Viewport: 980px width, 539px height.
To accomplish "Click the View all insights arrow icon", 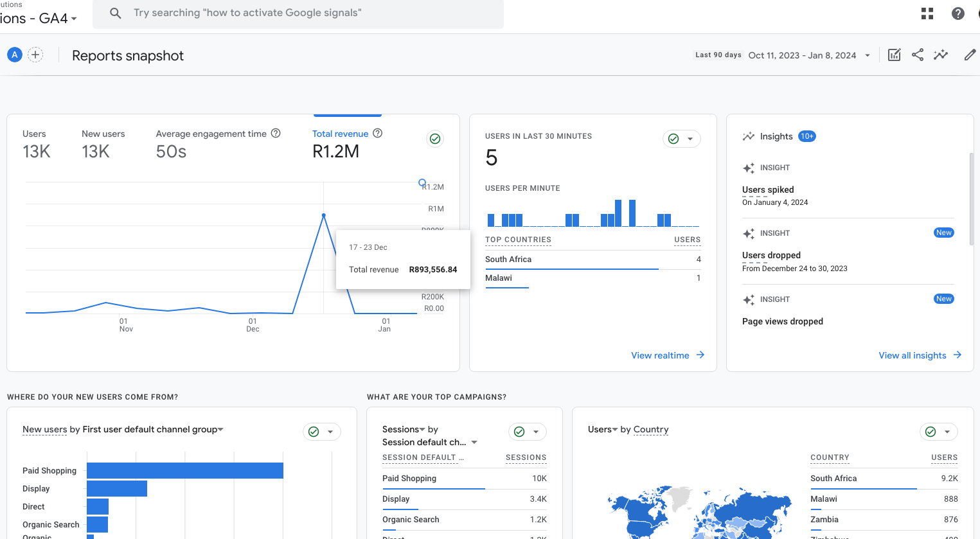I will 958,355.
